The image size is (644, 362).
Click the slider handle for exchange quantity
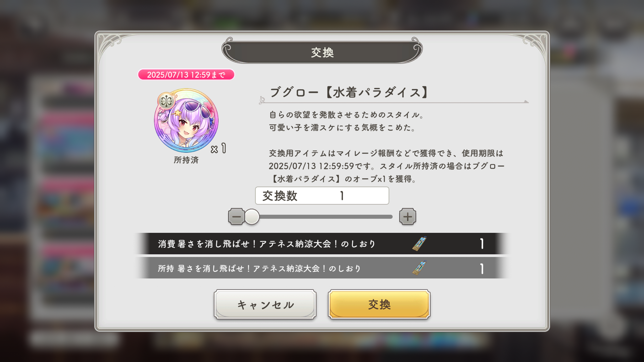click(252, 217)
